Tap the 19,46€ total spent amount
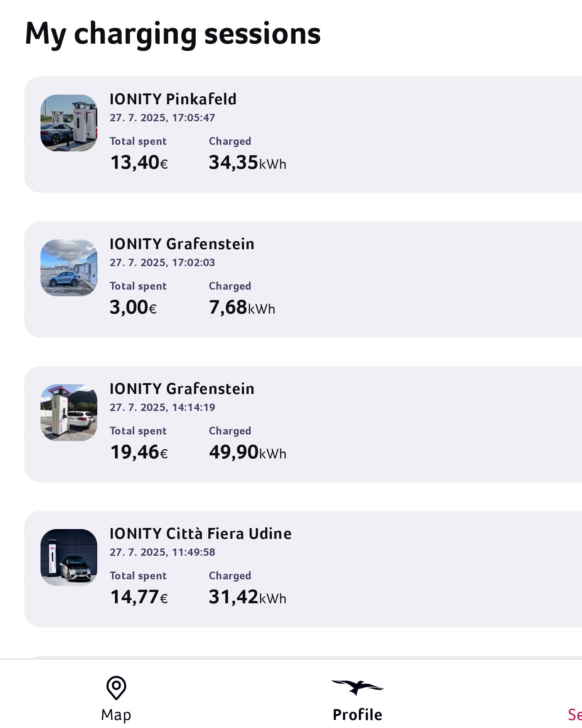 tap(139, 452)
